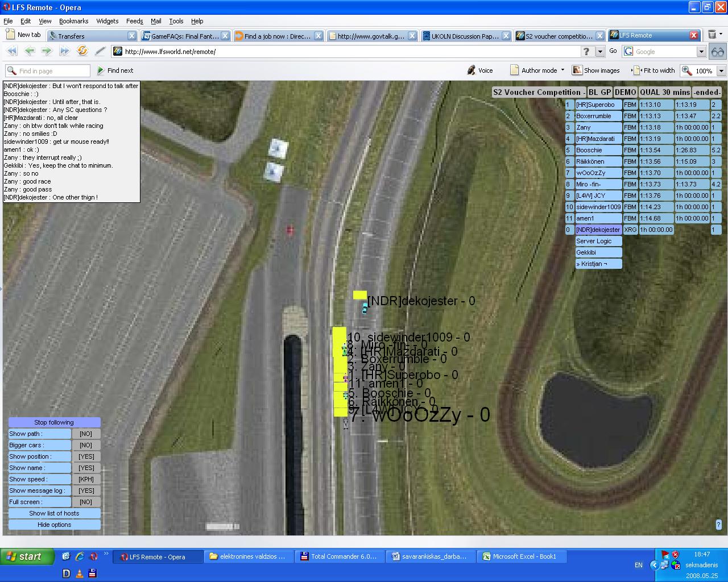Select [HR]Superobo in the results table
The width and height of the screenshot is (728, 582).
598,105
